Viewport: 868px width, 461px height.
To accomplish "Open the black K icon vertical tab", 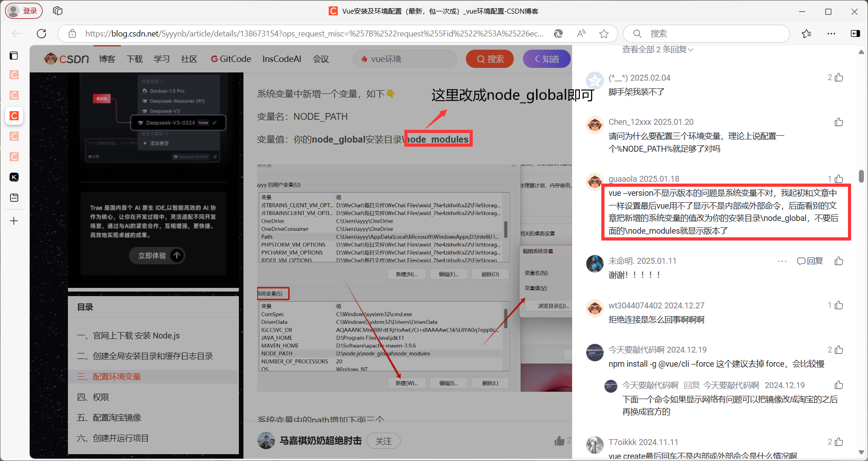I will tap(14, 177).
